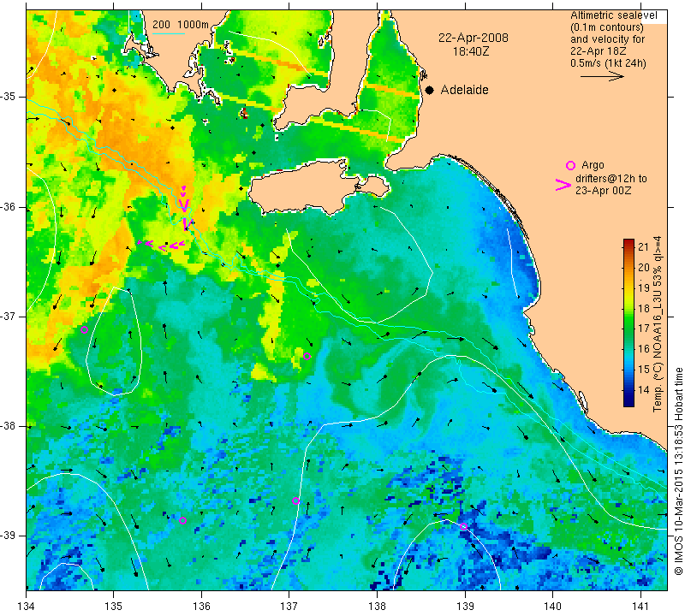Click the latitude tick label -38
This screenshot has height=616, width=685.
click(8, 426)
